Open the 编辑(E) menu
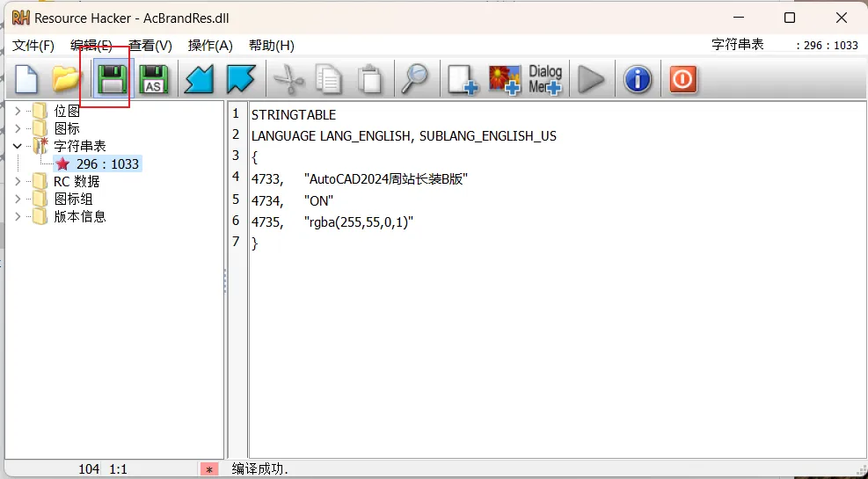The image size is (868, 479). click(91, 46)
